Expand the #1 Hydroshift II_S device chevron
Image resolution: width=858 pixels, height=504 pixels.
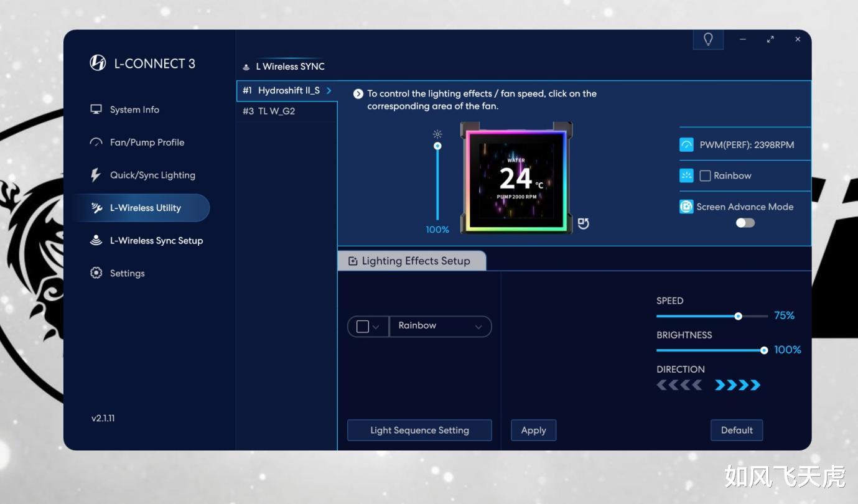329,91
